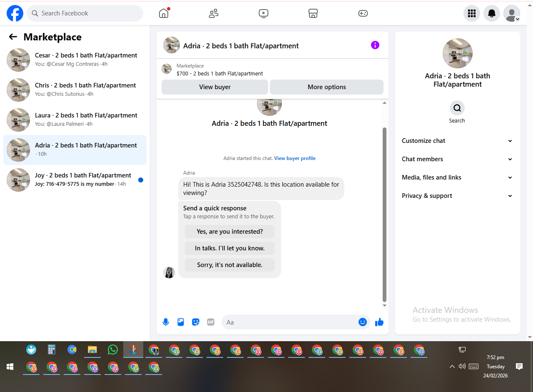533x392 pixels.
Task: Click the Search icon in chat details
Action: click(x=457, y=108)
